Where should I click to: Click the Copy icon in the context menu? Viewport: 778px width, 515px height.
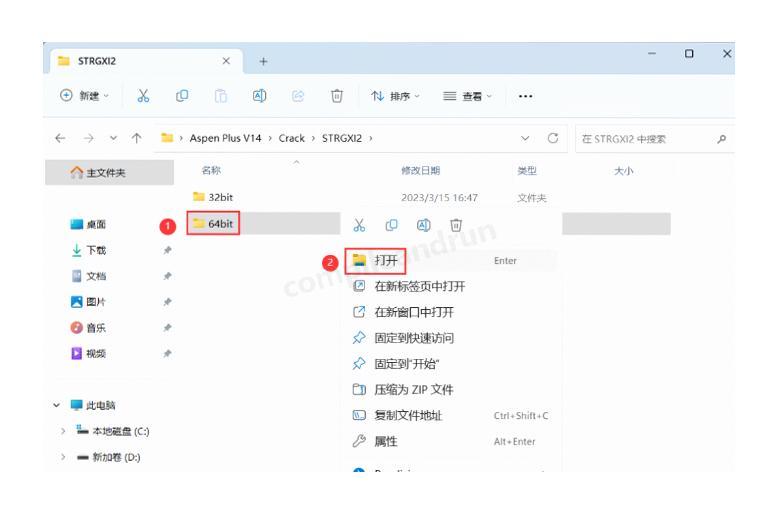click(391, 225)
